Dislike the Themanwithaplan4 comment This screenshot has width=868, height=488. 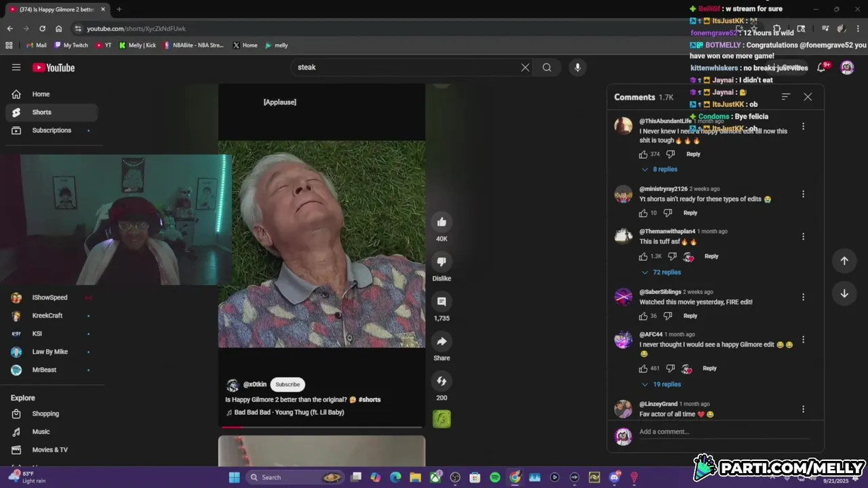[x=672, y=256]
